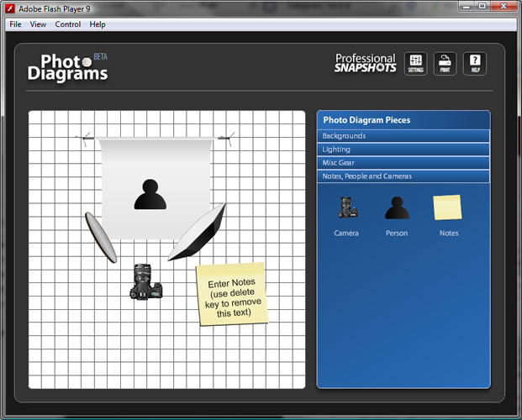Collapse the Notes, People and Cameras section

[403, 176]
